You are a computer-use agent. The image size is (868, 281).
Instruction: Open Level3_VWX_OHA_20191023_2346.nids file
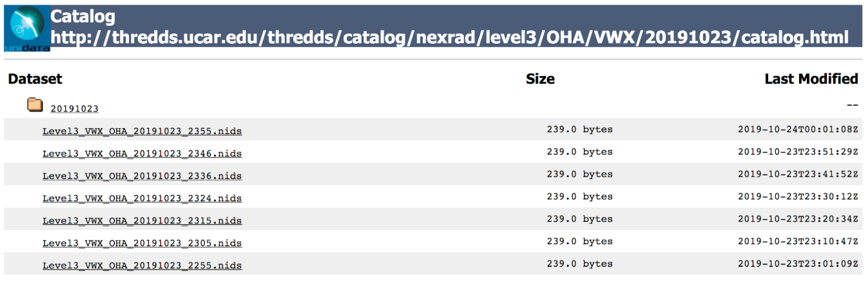tap(142, 154)
